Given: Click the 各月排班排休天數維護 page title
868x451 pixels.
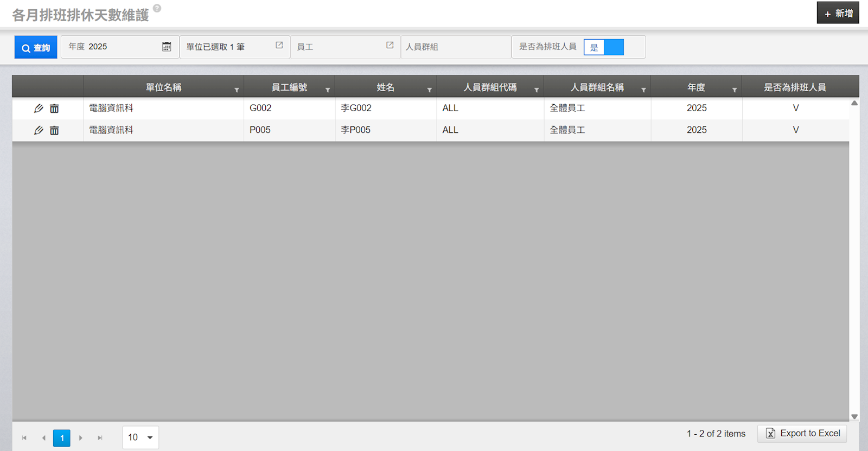Looking at the screenshot, I should [80, 15].
